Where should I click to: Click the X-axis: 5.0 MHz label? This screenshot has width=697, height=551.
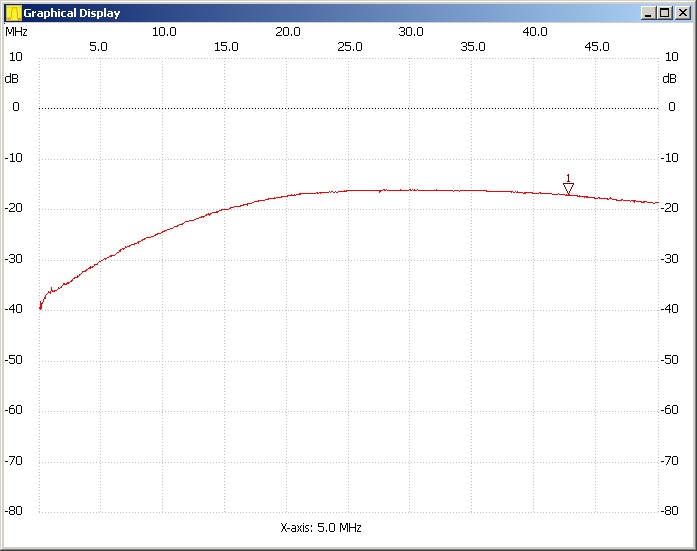click(321, 527)
